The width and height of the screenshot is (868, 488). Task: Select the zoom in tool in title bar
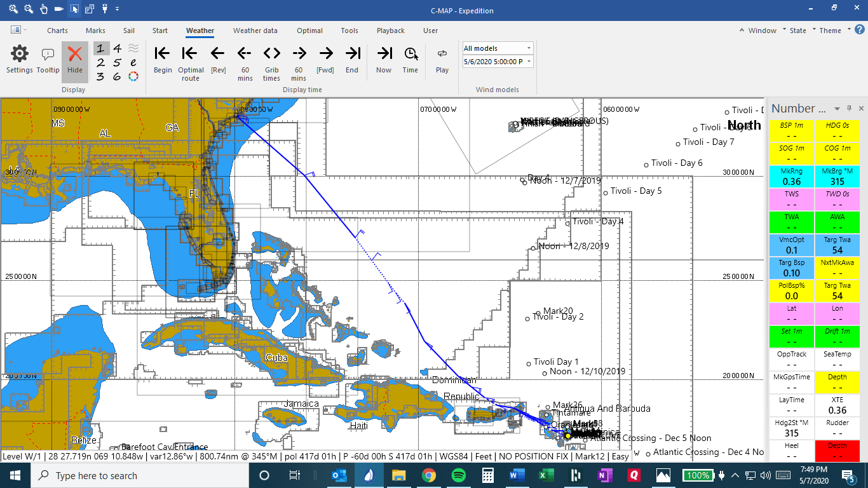[13, 10]
